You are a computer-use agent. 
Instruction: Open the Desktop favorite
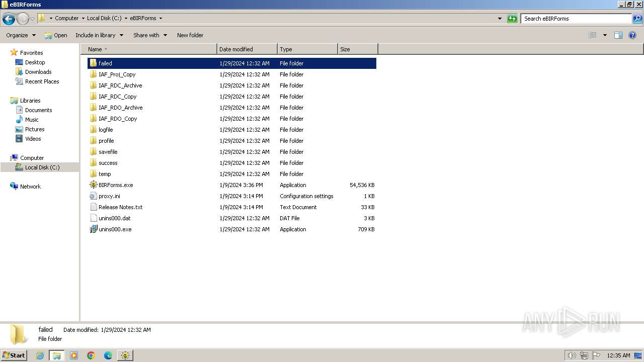(35, 62)
